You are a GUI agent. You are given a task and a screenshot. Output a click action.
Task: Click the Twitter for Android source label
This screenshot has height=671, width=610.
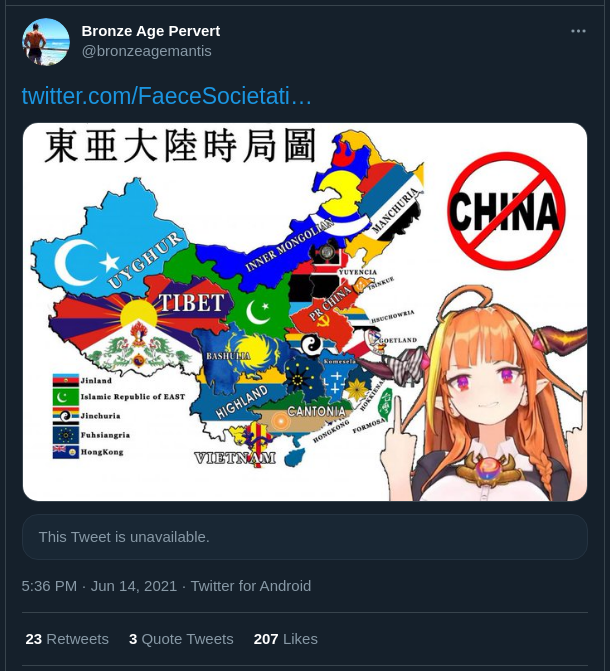tap(251, 586)
